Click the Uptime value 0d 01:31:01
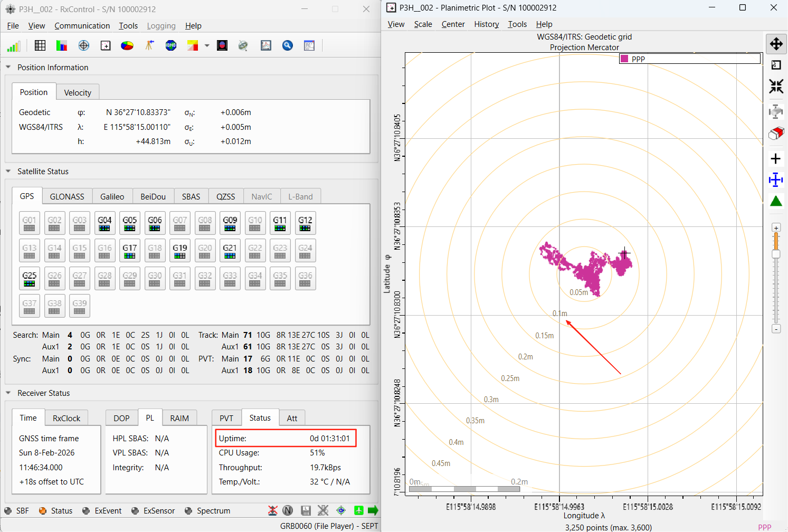Image resolution: width=788 pixels, height=532 pixels. click(x=330, y=438)
